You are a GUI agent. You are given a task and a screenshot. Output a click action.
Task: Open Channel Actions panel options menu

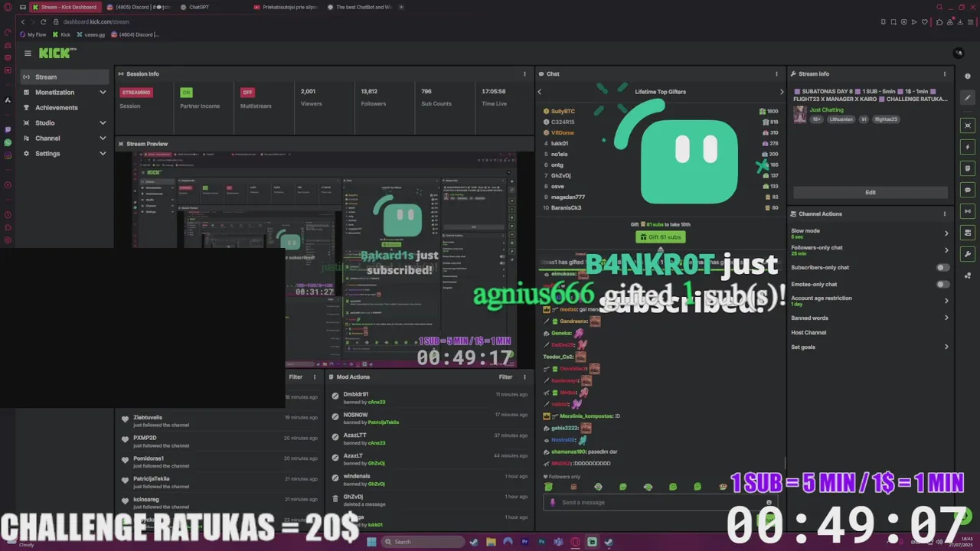pyautogui.click(x=944, y=214)
